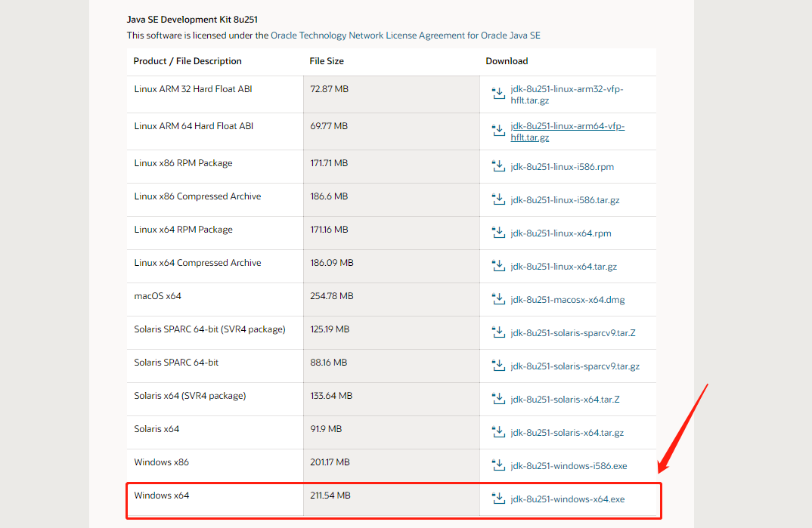Viewport: 812px width, 528px height.
Task: Click download icon for linux-arm64-vfp-hflt.tar.gz
Action: [x=498, y=131]
